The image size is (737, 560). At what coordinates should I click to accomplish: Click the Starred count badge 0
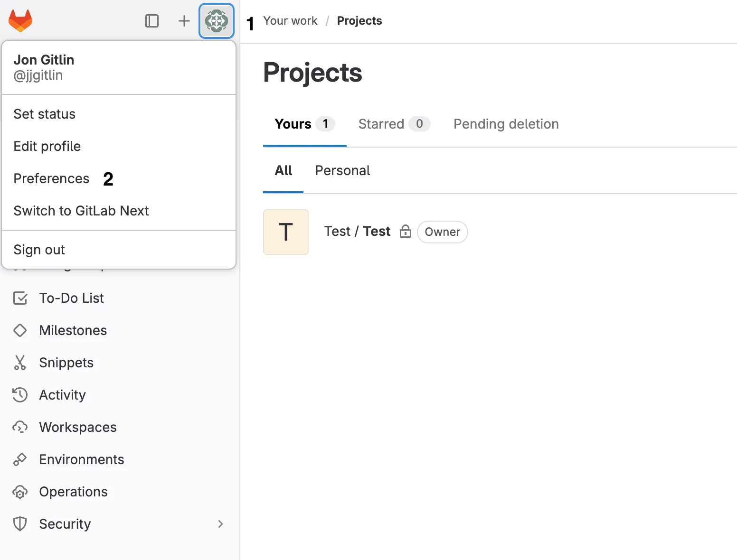419,124
